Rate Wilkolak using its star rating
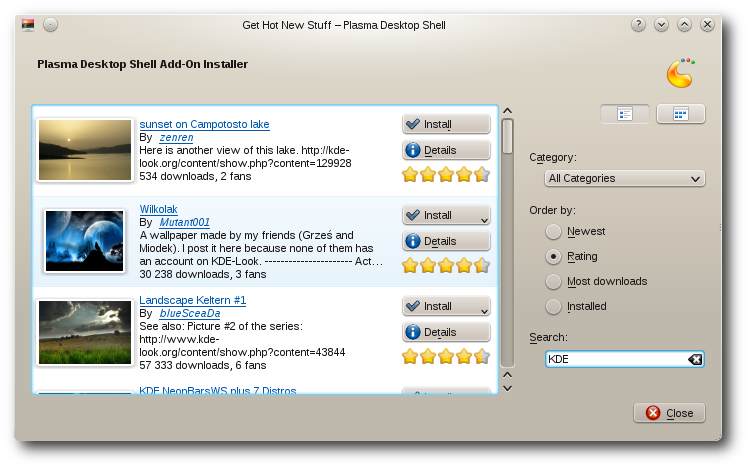This screenshot has width=750, height=469. click(445, 265)
